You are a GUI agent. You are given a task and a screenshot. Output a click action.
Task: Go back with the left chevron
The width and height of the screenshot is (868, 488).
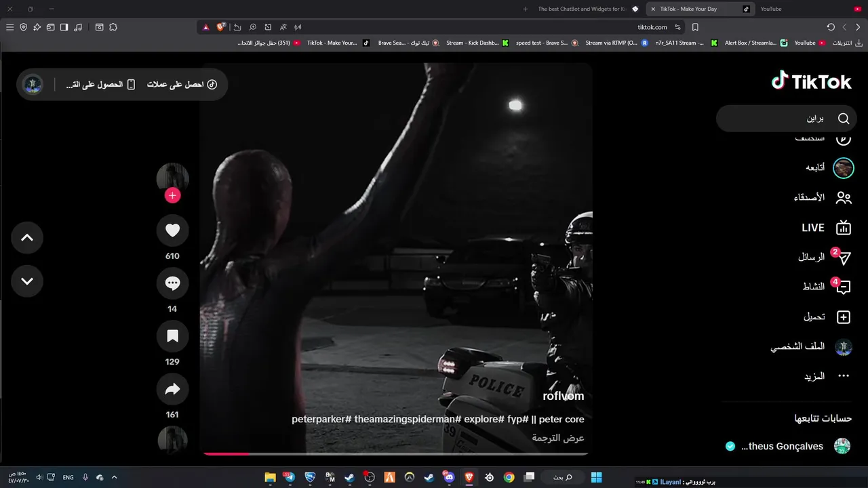click(844, 27)
